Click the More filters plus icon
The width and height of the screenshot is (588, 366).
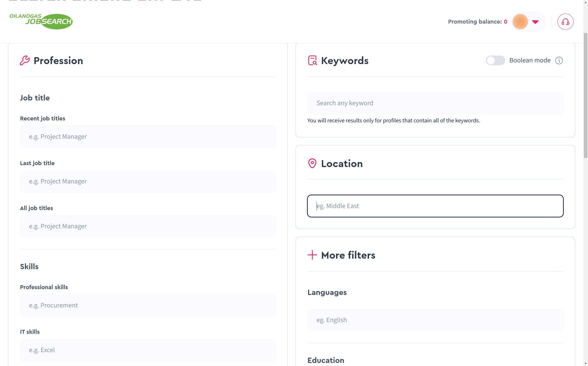click(312, 255)
